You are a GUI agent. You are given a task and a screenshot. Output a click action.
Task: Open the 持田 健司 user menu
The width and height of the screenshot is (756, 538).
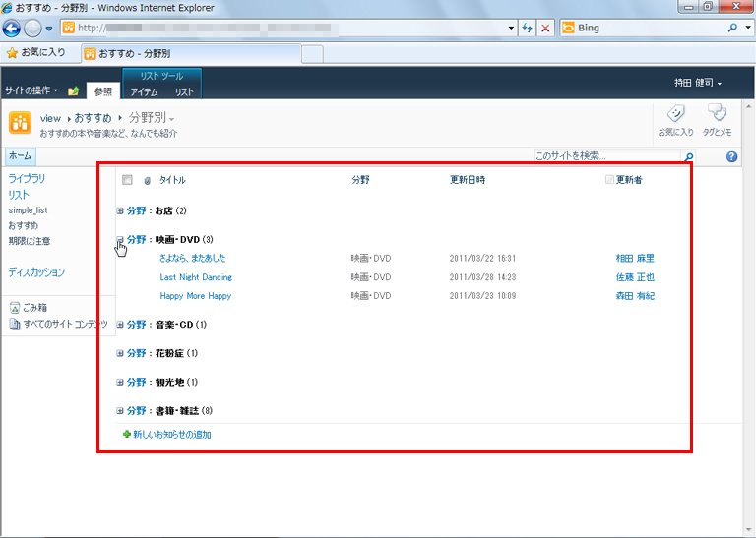click(x=698, y=83)
